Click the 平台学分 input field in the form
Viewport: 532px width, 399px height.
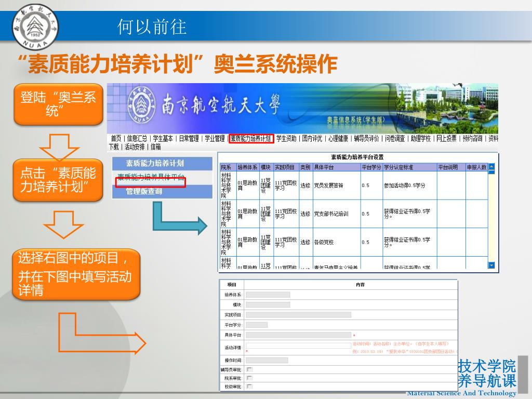pos(257,325)
